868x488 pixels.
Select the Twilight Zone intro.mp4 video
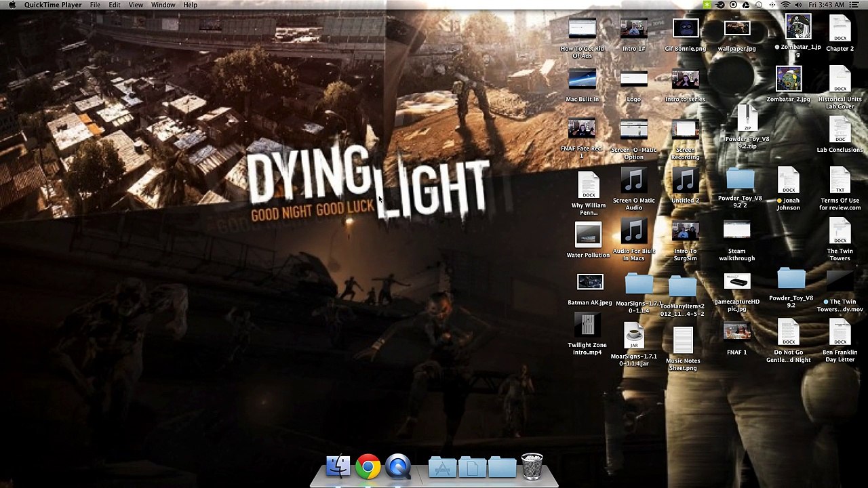pyautogui.click(x=587, y=326)
